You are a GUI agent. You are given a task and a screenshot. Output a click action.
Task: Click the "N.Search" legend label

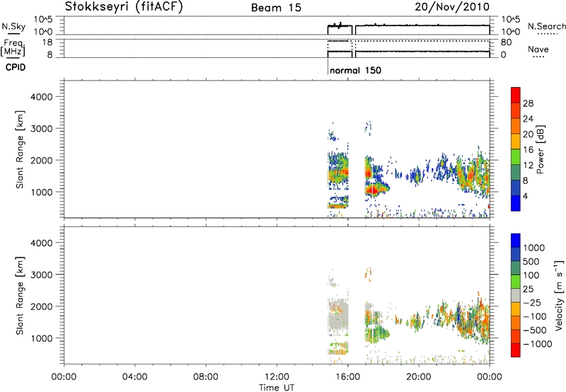(546, 26)
